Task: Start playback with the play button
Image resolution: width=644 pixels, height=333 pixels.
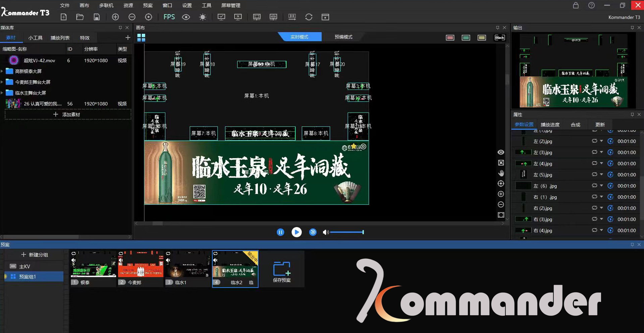Action: pos(297,232)
